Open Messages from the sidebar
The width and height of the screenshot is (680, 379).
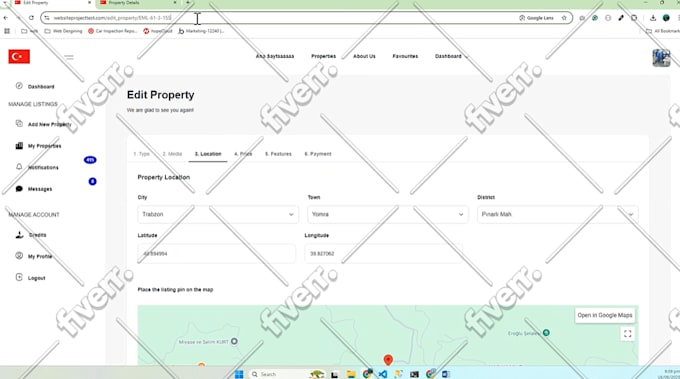39,189
